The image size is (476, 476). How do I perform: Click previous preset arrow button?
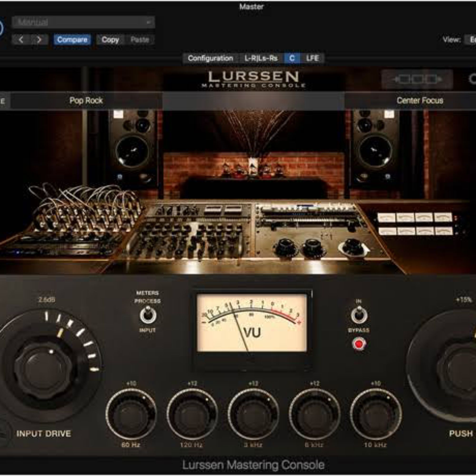(x=21, y=40)
